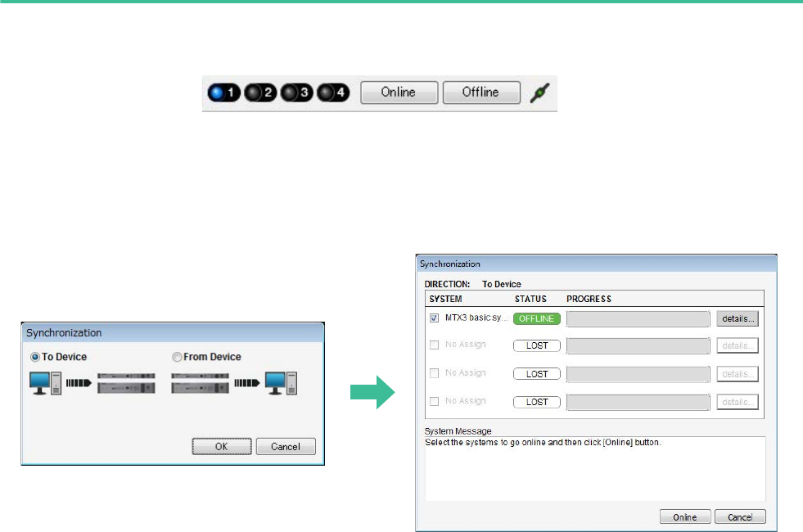Click the MTX3 system progress bar
This screenshot has width=803, height=532.
[x=638, y=318]
